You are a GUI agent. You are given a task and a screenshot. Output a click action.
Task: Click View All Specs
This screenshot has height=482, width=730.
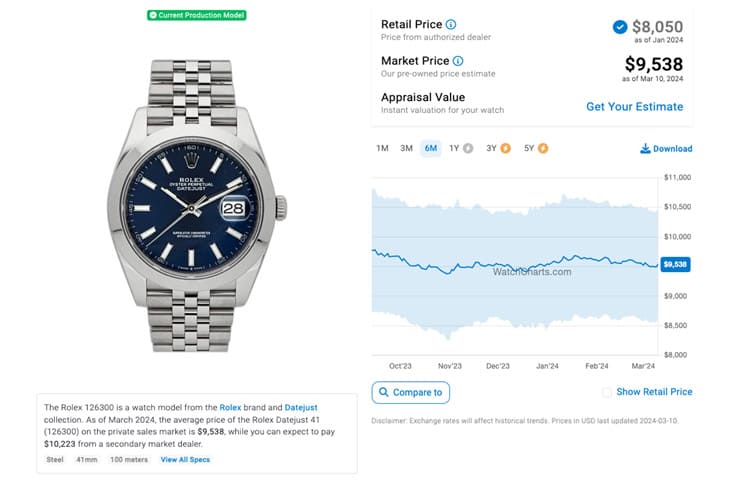click(185, 460)
